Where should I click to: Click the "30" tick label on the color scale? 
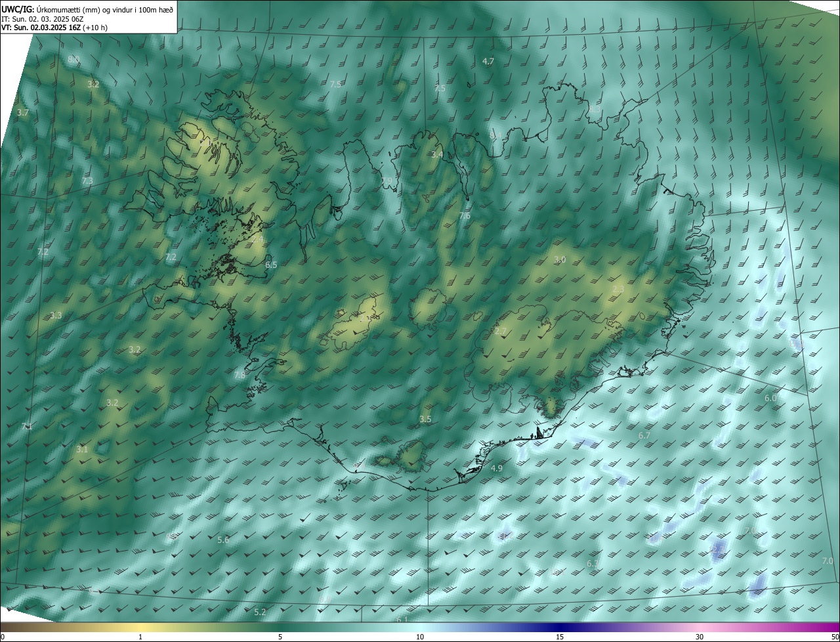click(x=700, y=637)
